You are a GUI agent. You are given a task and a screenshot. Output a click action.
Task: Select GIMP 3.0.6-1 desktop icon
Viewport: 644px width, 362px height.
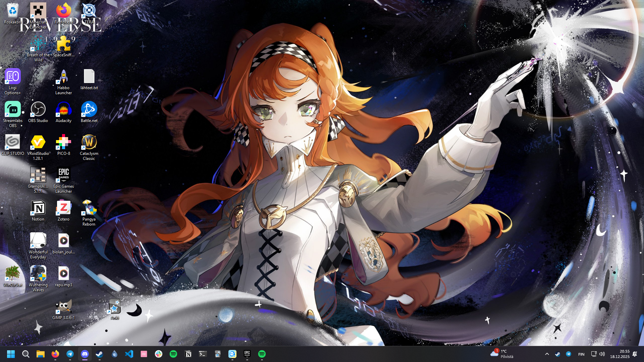coord(63,309)
